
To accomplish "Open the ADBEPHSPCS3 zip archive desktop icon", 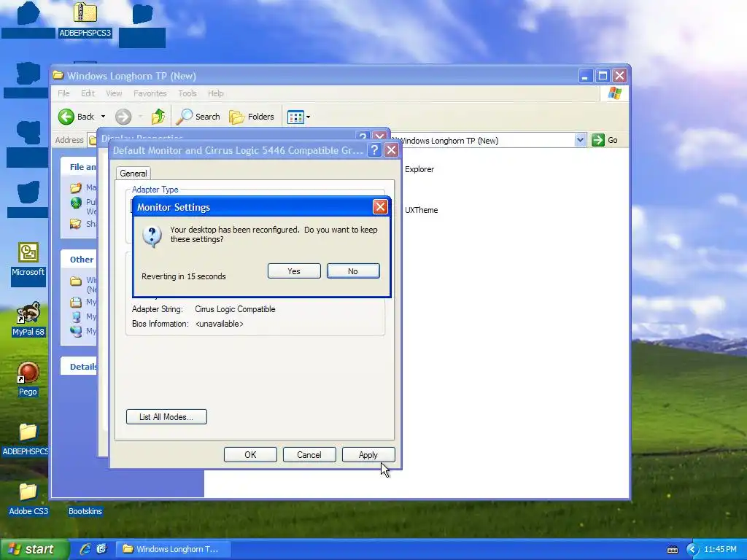I will (x=85, y=20).
